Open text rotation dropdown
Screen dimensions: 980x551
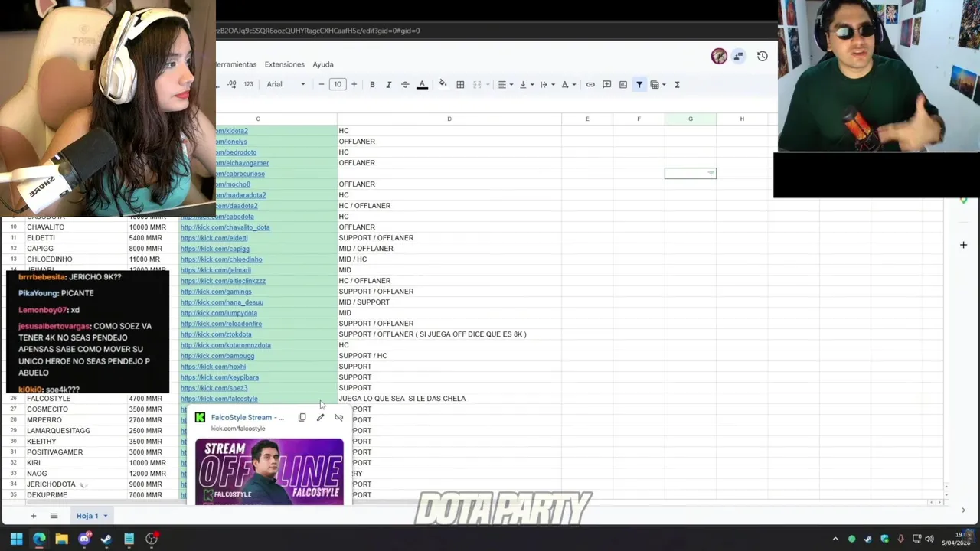click(567, 85)
